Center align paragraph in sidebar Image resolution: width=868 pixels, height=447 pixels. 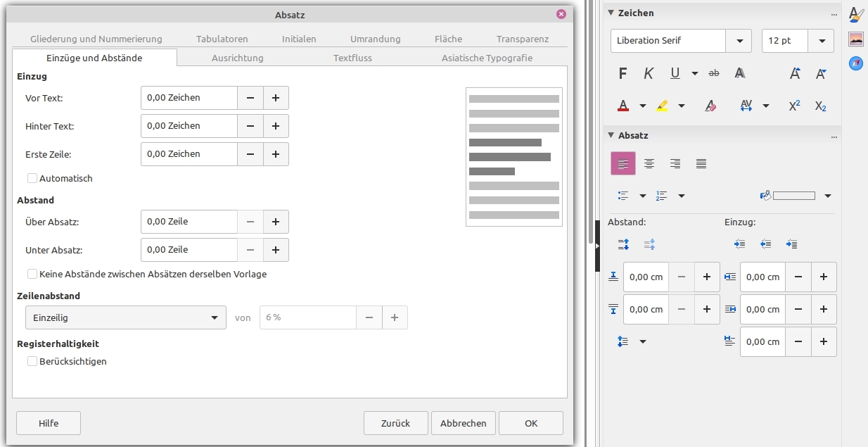coord(649,164)
